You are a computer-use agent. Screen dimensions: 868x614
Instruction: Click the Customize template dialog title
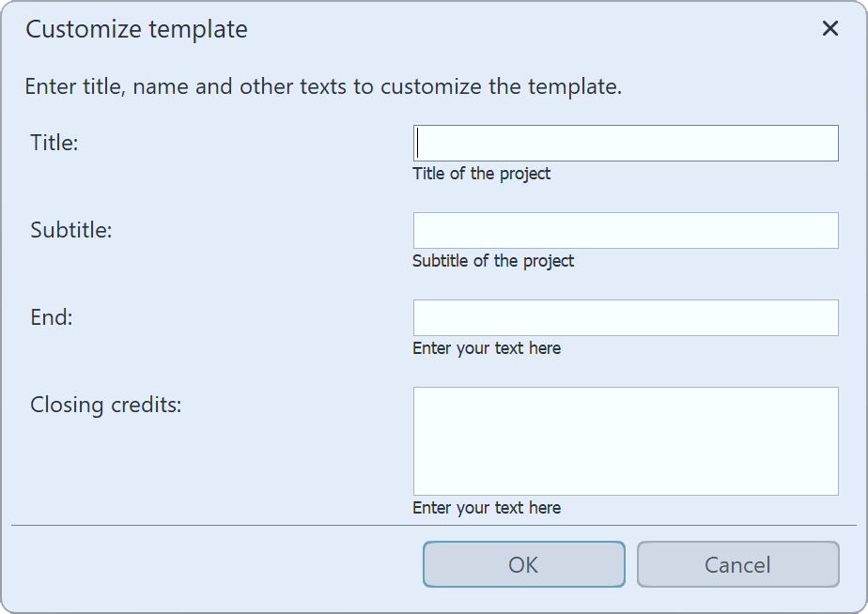click(x=137, y=29)
